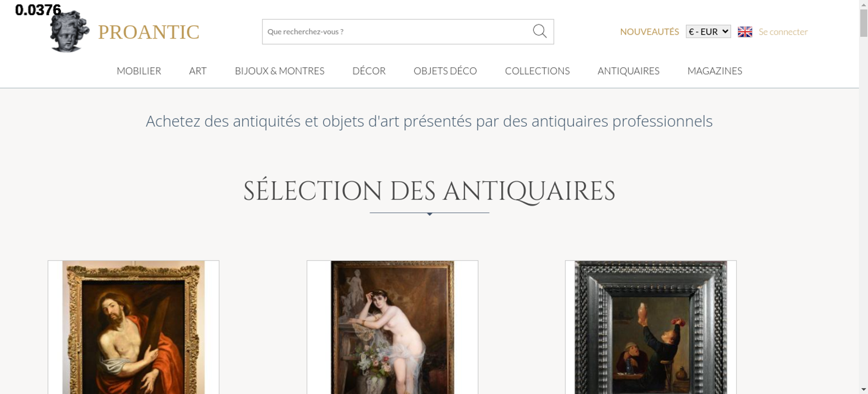The width and height of the screenshot is (868, 394).
Task: Go to OBJETS DÉCO section
Action: click(445, 71)
